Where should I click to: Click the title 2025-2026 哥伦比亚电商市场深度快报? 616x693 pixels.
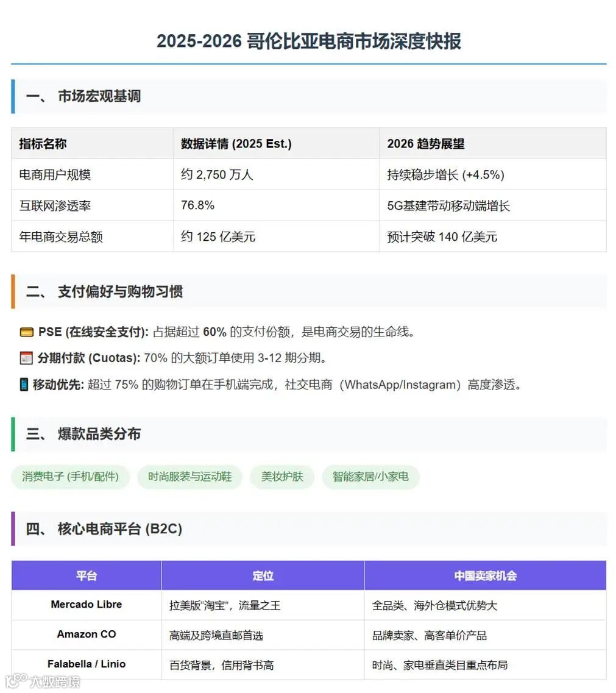click(x=308, y=41)
